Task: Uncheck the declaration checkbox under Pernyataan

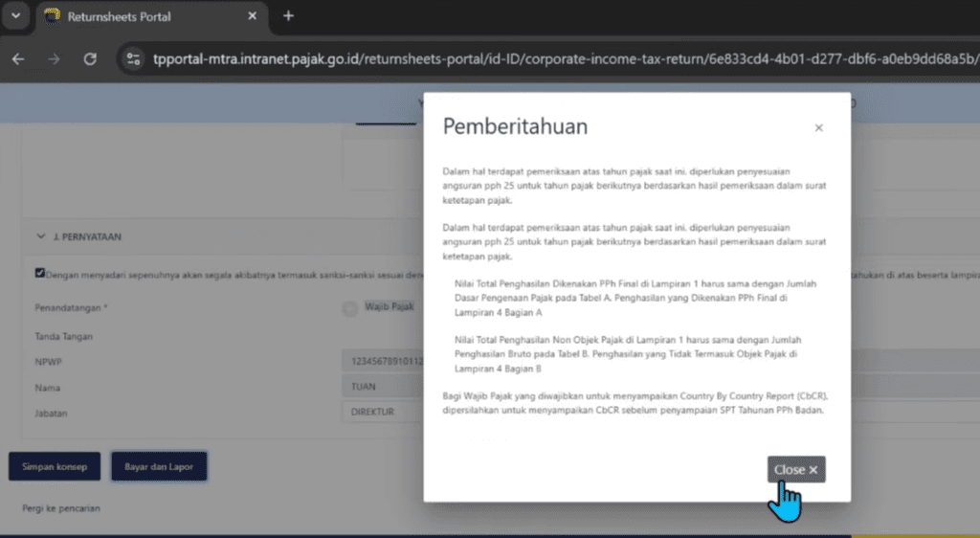Action: click(x=40, y=273)
